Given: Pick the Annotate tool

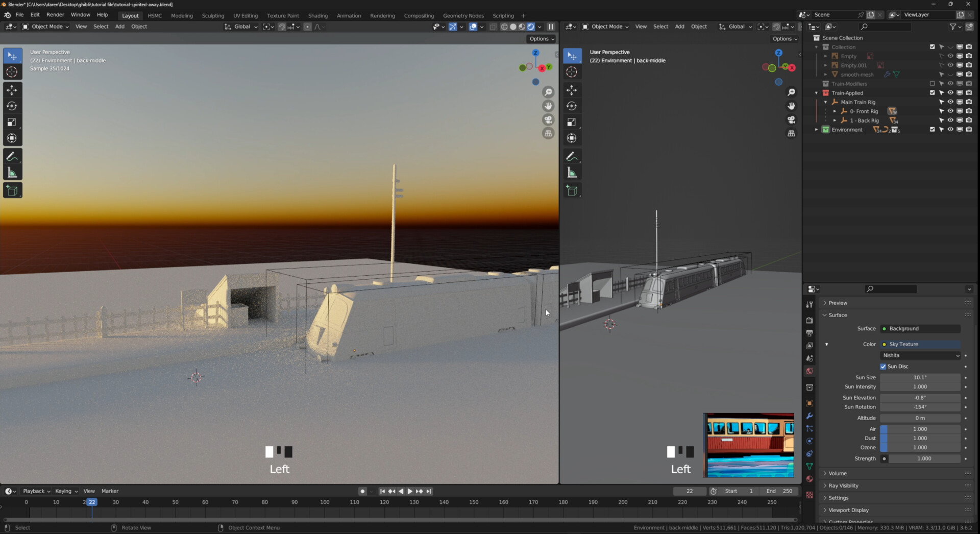Looking at the screenshot, I should tap(12, 156).
